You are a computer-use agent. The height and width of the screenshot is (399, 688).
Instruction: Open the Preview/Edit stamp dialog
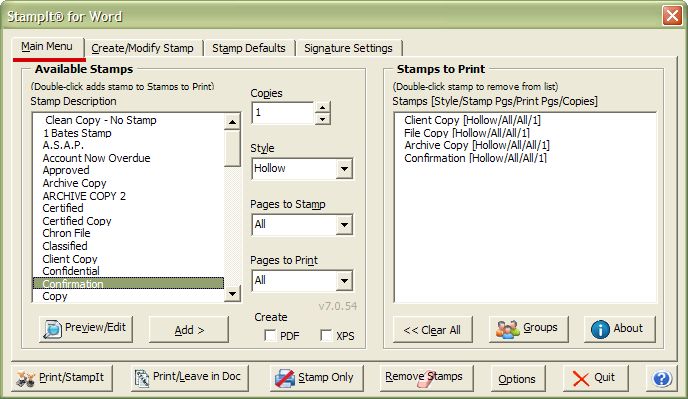(86, 329)
